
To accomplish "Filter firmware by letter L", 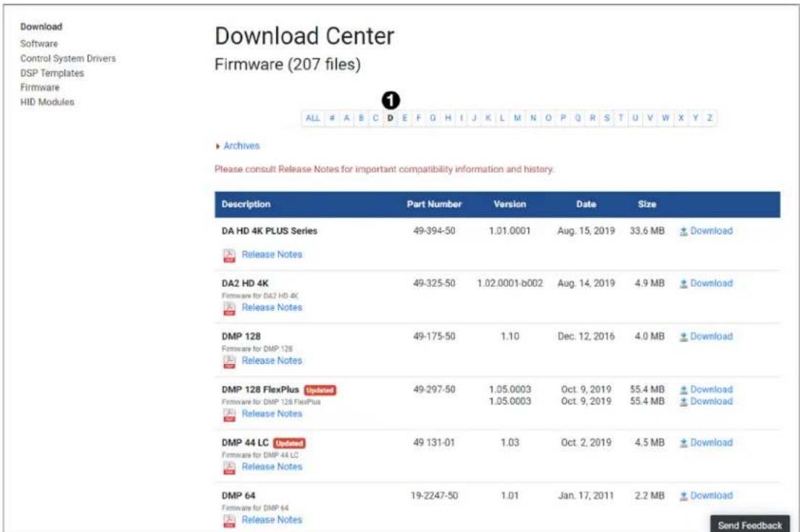I will coord(502,118).
